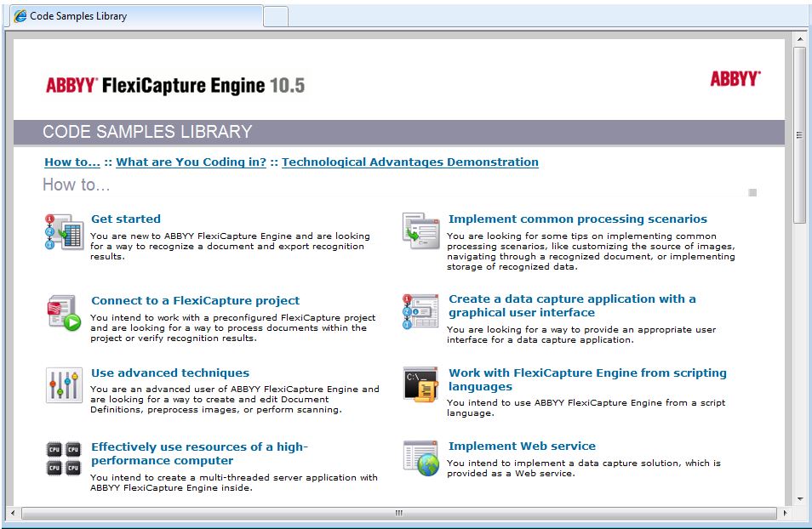Click the gray How to... section heading
The height and width of the screenshot is (529, 812).
click(76, 185)
